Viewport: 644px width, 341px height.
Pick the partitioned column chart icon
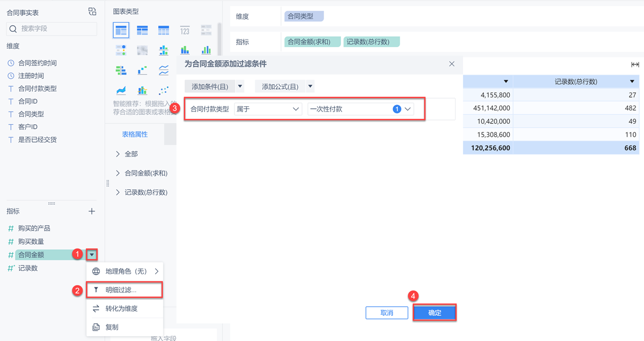tap(164, 50)
